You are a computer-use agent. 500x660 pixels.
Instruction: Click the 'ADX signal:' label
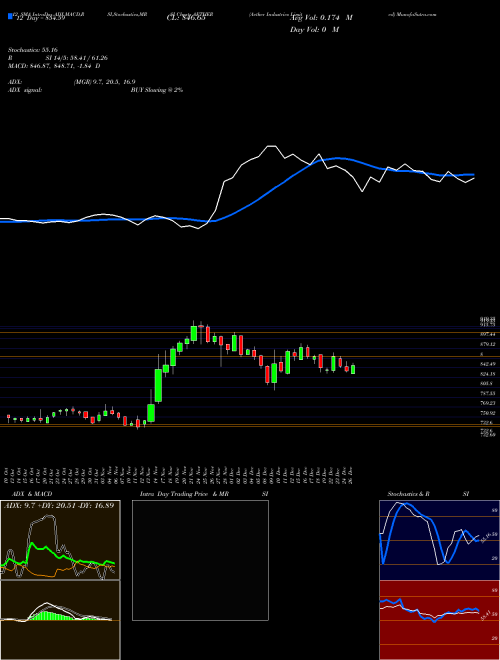(x=25, y=90)
